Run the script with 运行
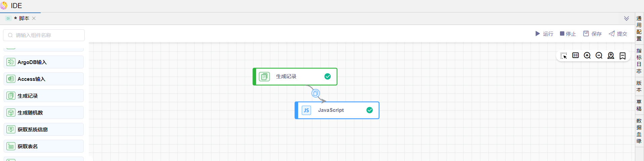Image resolution: width=644 pixels, height=161 pixels. point(544,34)
